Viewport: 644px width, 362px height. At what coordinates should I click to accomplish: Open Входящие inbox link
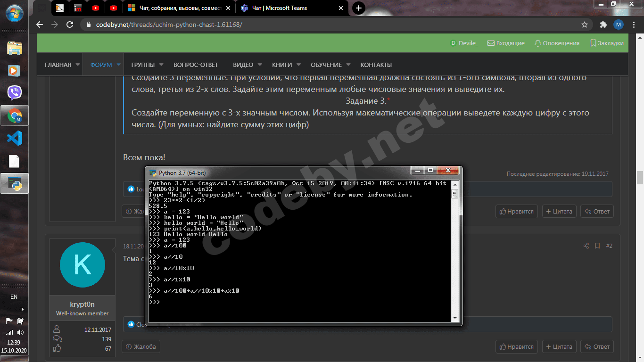506,43
